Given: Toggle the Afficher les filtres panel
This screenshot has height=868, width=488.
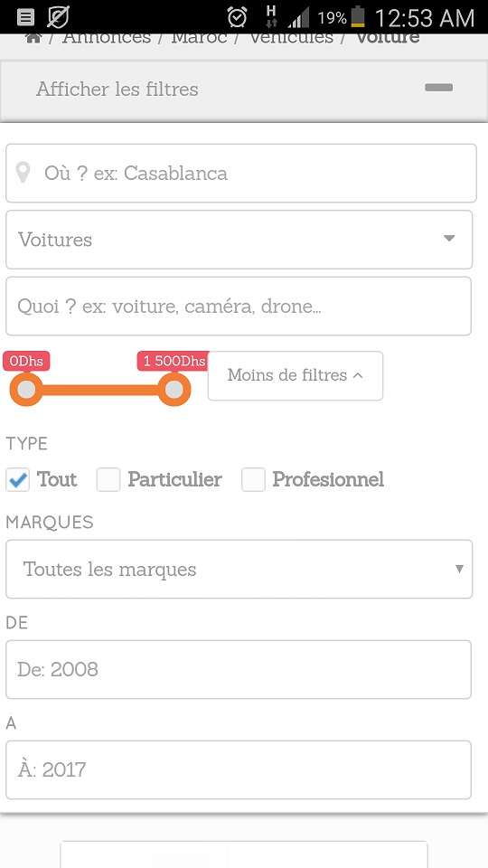Looking at the screenshot, I should (x=244, y=89).
